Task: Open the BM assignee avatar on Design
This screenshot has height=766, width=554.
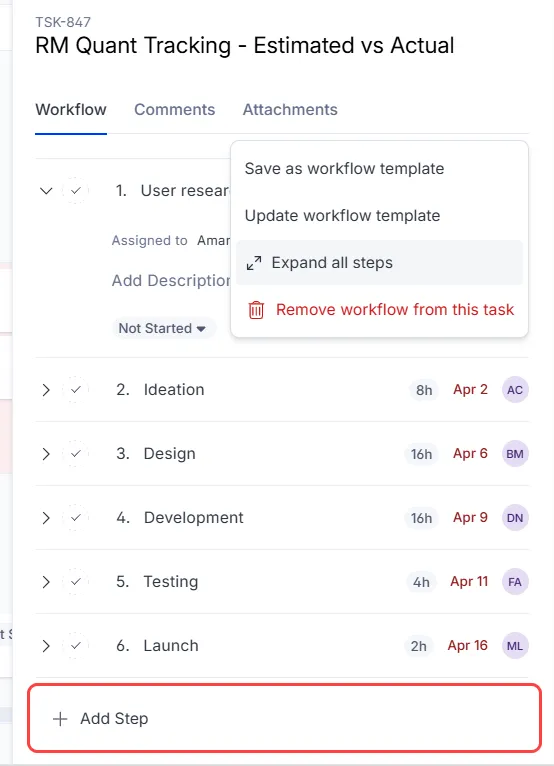Action: tap(515, 454)
